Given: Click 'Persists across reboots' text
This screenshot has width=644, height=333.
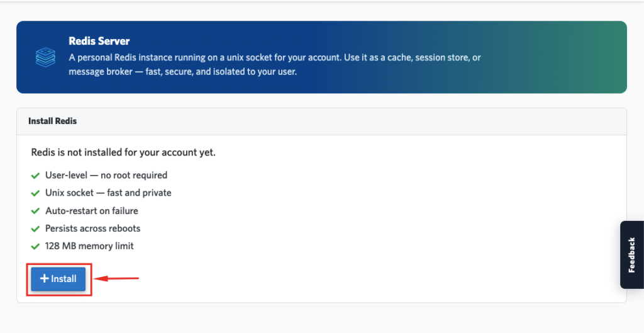Looking at the screenshot, I should click(x=93, y=229).
